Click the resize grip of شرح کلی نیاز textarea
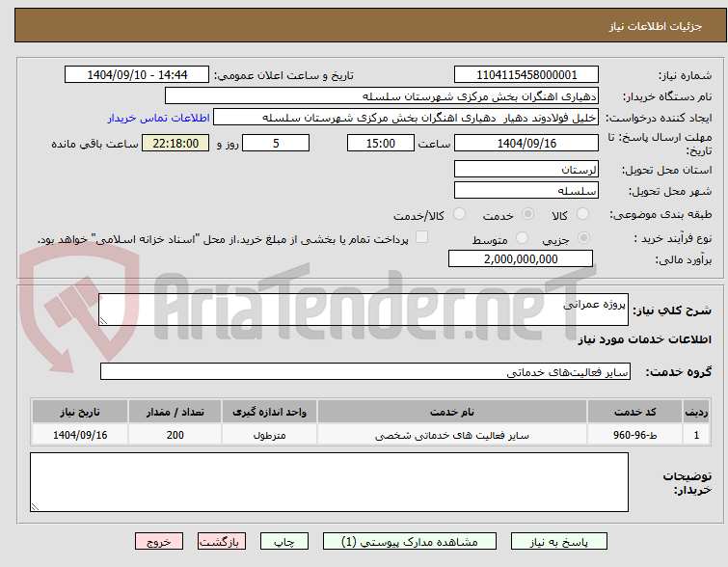The image size is (728, 567). pyautogui.click(x=103, y=321)
